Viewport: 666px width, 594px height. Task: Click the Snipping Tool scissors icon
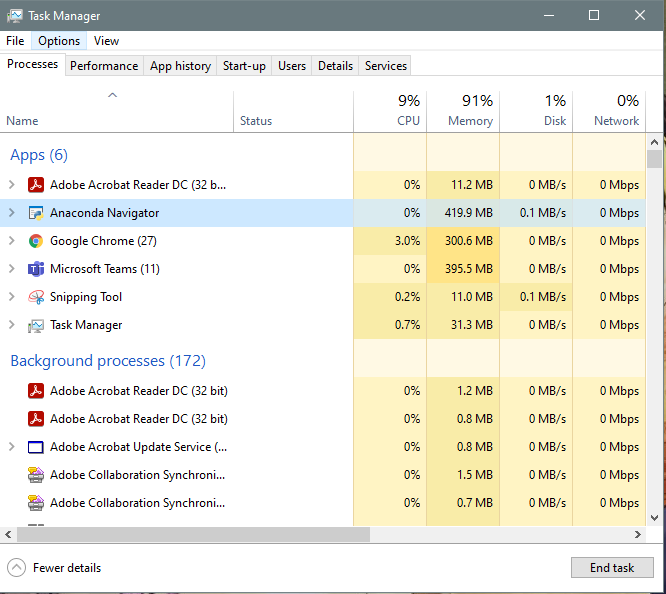[36, 297]
